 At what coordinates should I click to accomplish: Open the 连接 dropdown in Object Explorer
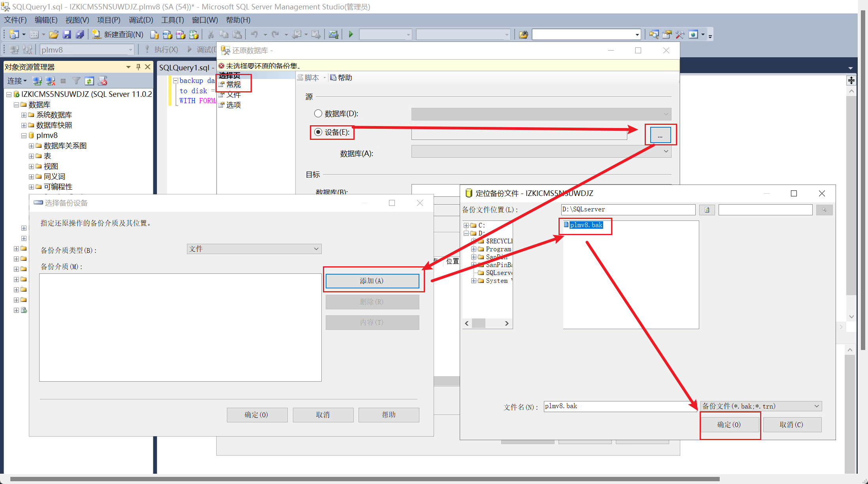coord(17,81)
